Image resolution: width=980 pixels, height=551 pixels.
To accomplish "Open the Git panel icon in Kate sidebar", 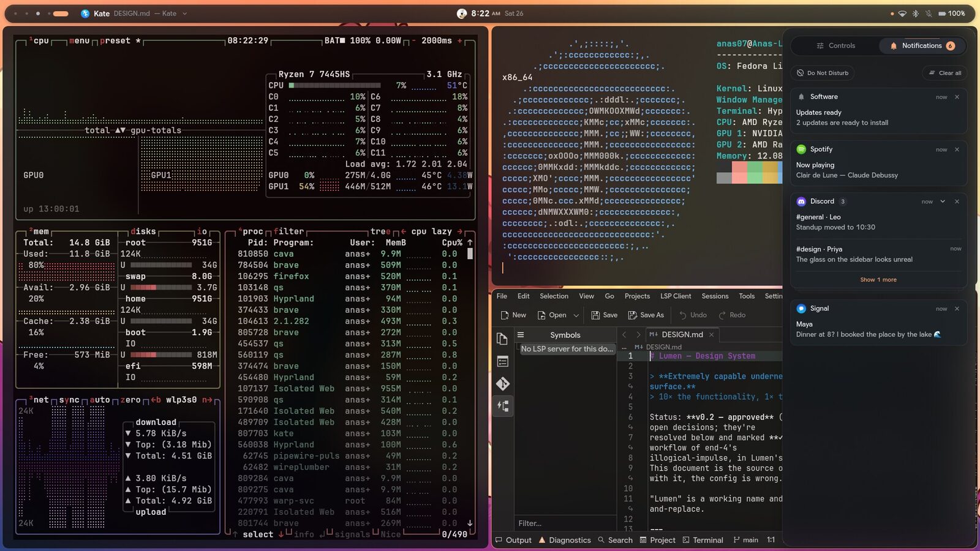I will tap(502, 384).
